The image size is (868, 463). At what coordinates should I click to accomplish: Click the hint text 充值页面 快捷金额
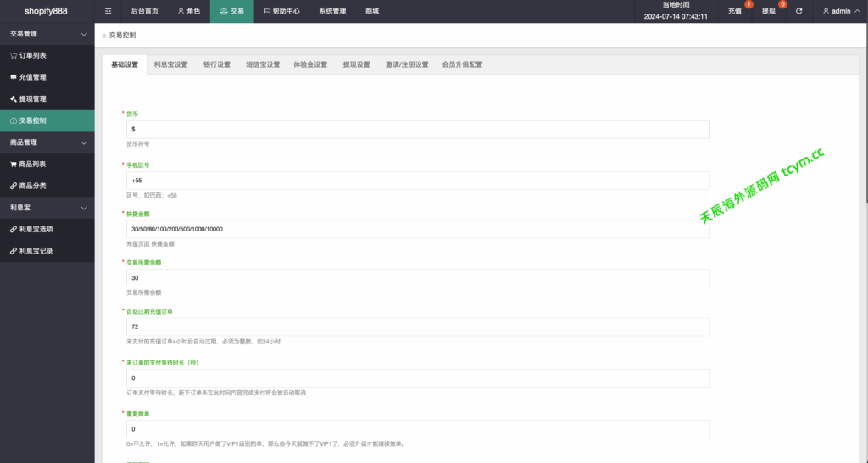pos(150,243)
